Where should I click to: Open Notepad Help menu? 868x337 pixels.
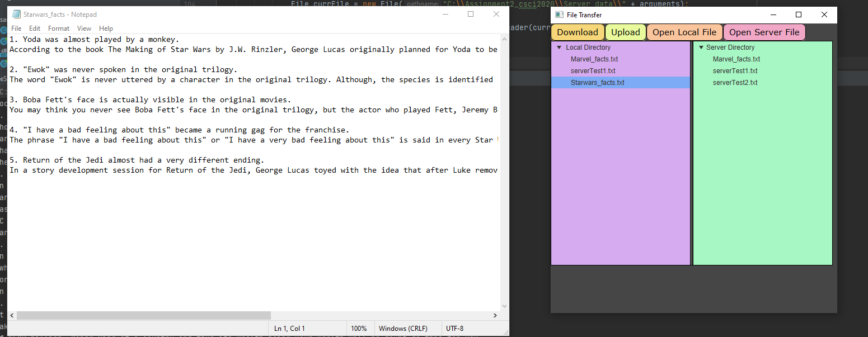(106, 29)
